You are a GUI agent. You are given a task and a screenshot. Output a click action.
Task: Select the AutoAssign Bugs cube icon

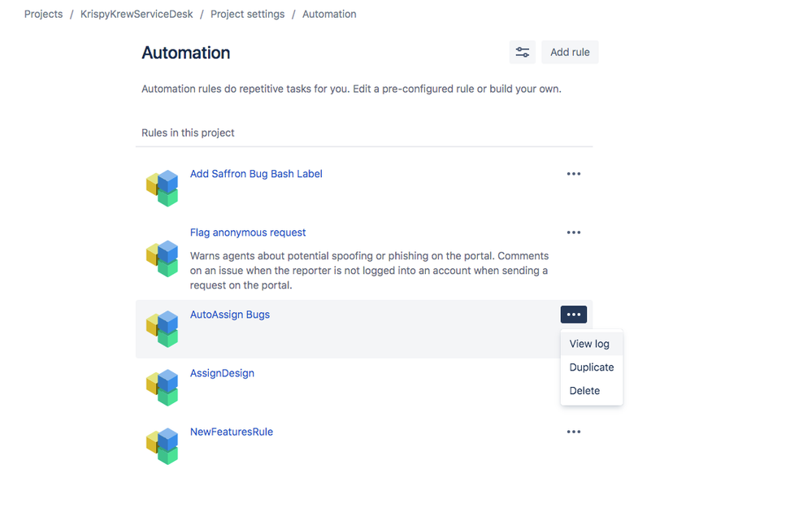coord(163,328)
